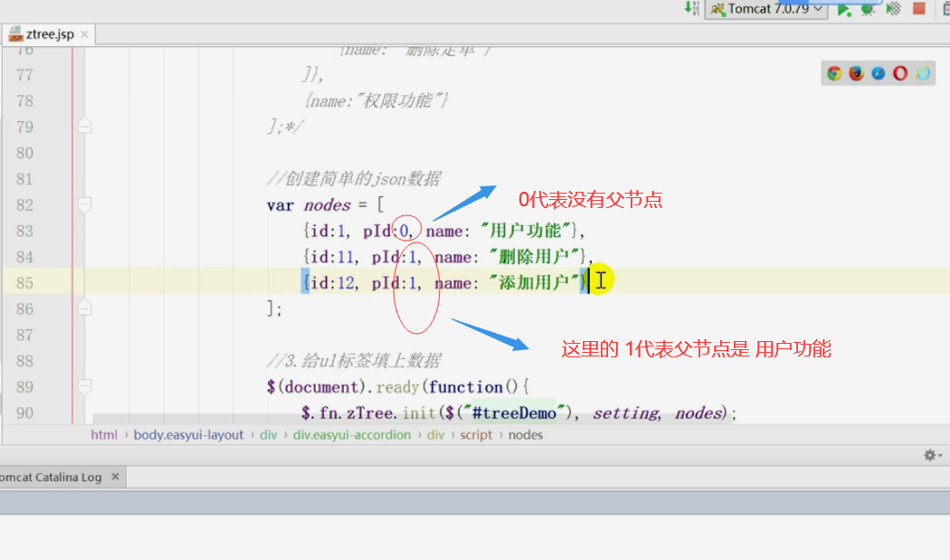Click id:12 on line 85

click(x=332, y=283)
